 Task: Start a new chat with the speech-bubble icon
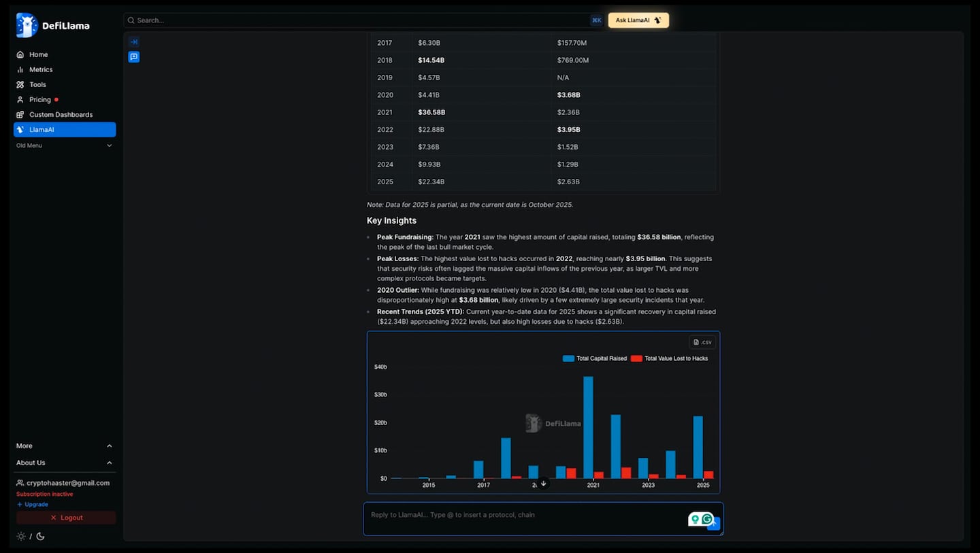133,57
